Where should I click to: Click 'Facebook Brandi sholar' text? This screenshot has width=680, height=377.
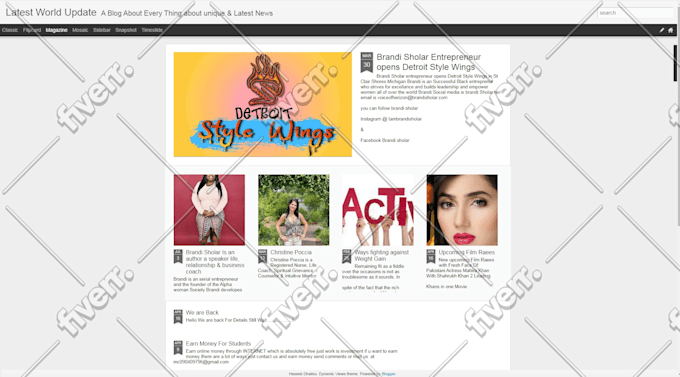coord(385,140)
